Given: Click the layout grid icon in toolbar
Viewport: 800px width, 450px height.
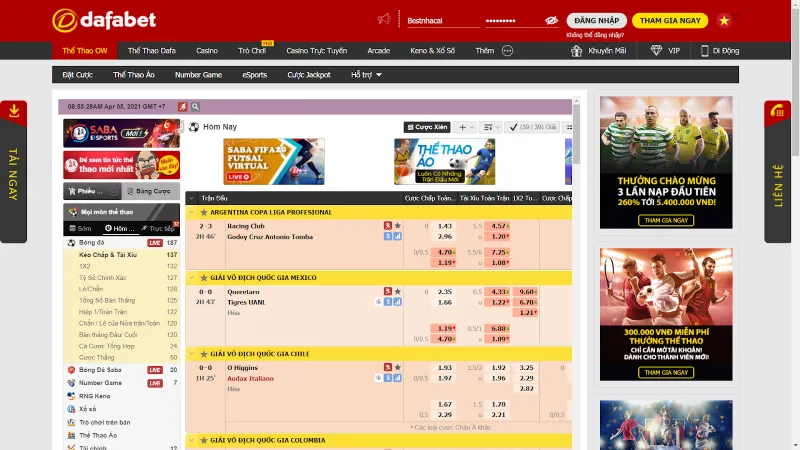Looking at the screenshot, I should pyautogui.click(x=568, y=127).
